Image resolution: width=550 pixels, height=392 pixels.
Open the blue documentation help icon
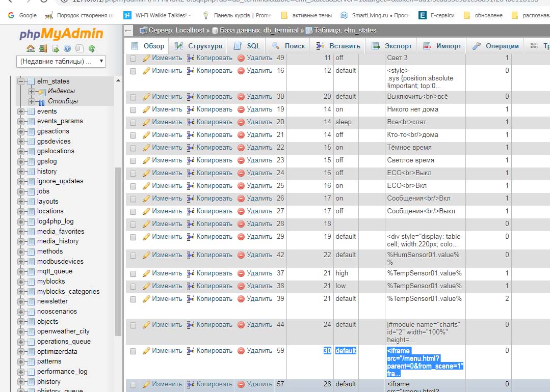pos(67,49)
